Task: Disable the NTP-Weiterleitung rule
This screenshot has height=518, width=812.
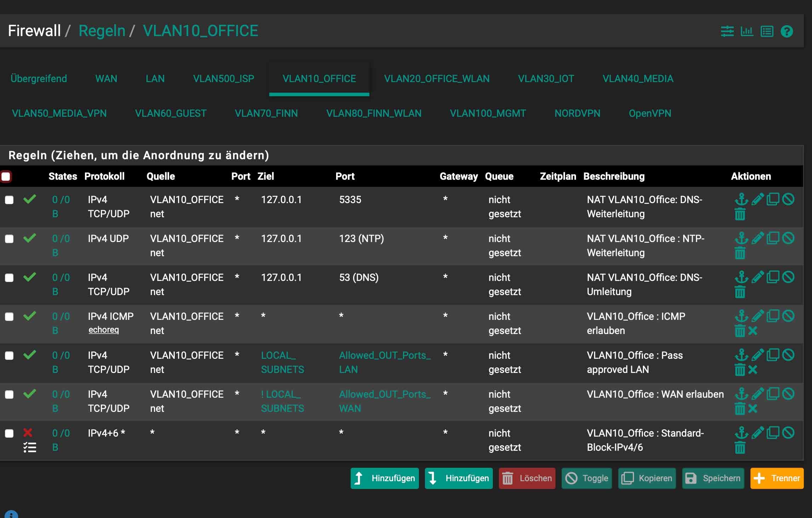Action: (788, 238)
